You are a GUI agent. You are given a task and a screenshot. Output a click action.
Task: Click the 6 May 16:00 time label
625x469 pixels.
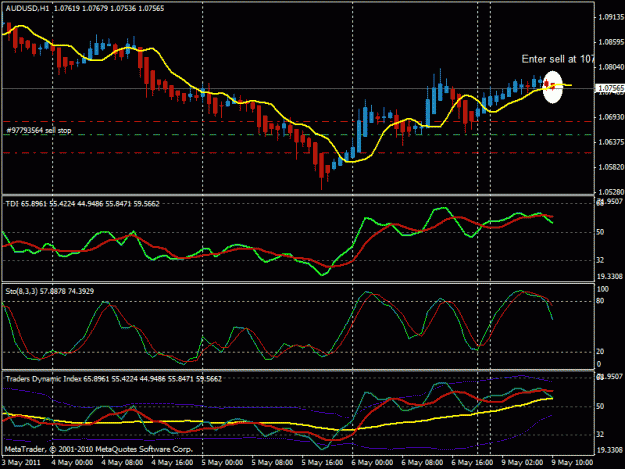[x=472, y=463]
